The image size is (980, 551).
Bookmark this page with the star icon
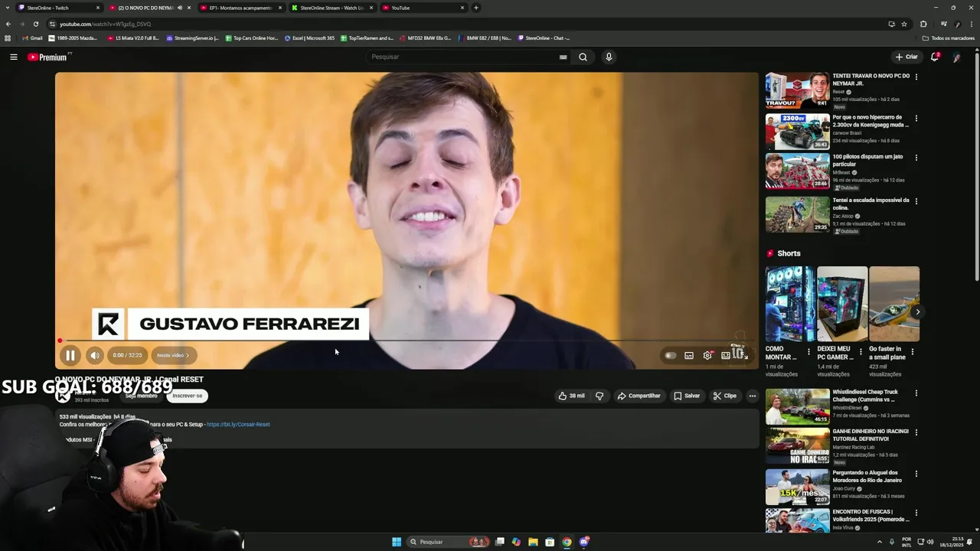point(904,24)
